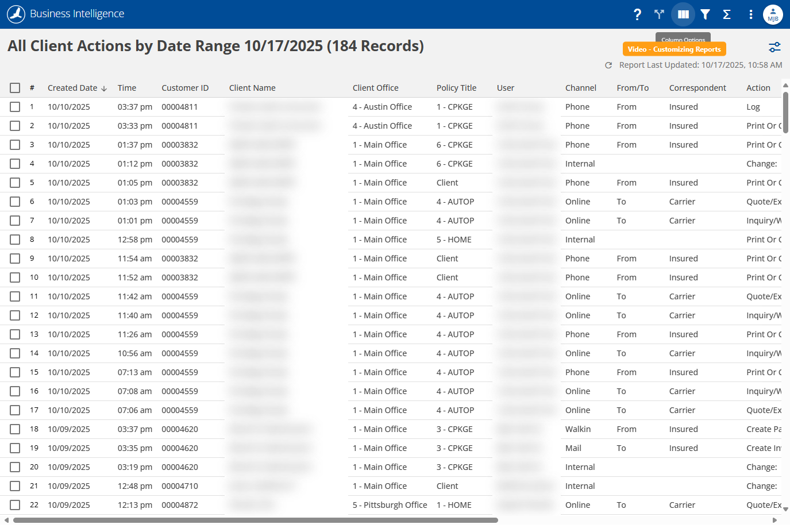Click the Channel column header
Screen dimensions: 790x532
581,88
